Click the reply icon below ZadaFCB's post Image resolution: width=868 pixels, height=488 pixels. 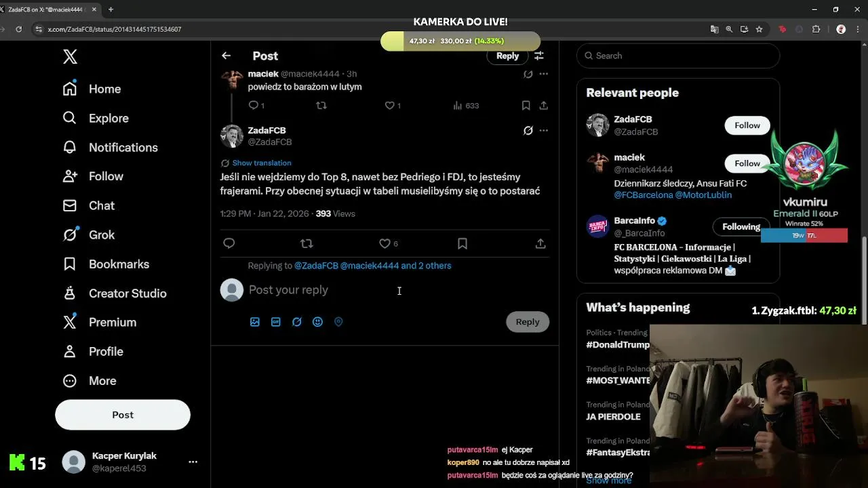pos(229,243)
